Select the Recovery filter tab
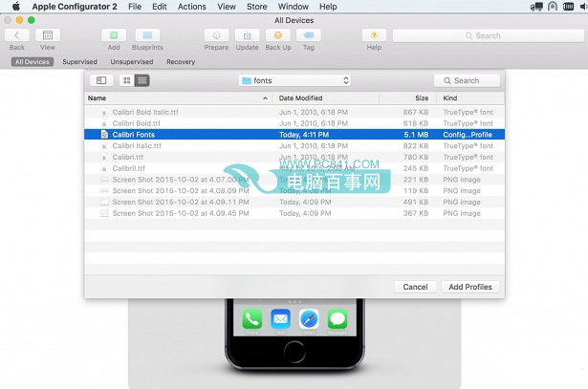Screen dimensions: 588x389 [x=181, y=62]
